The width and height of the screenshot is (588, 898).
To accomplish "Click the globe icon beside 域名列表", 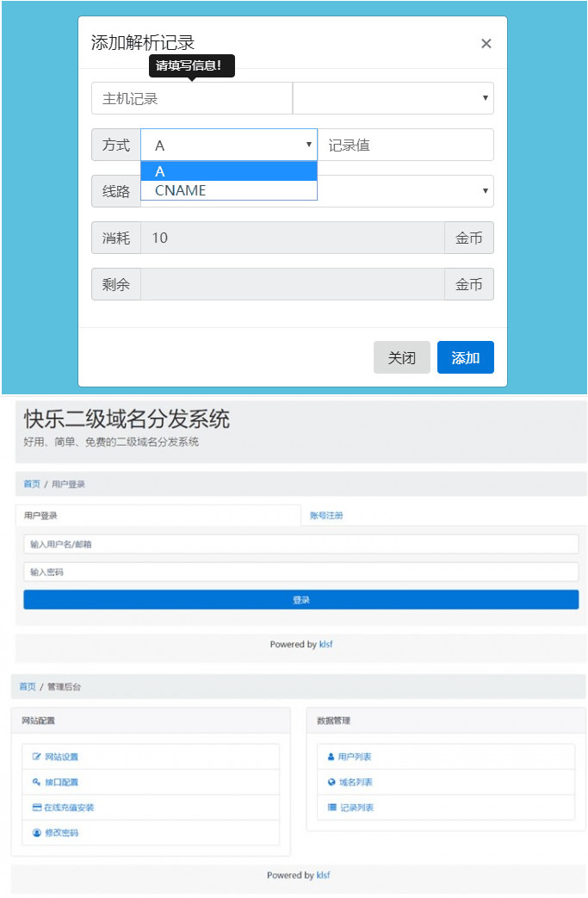I will click(x=331, y=782).
